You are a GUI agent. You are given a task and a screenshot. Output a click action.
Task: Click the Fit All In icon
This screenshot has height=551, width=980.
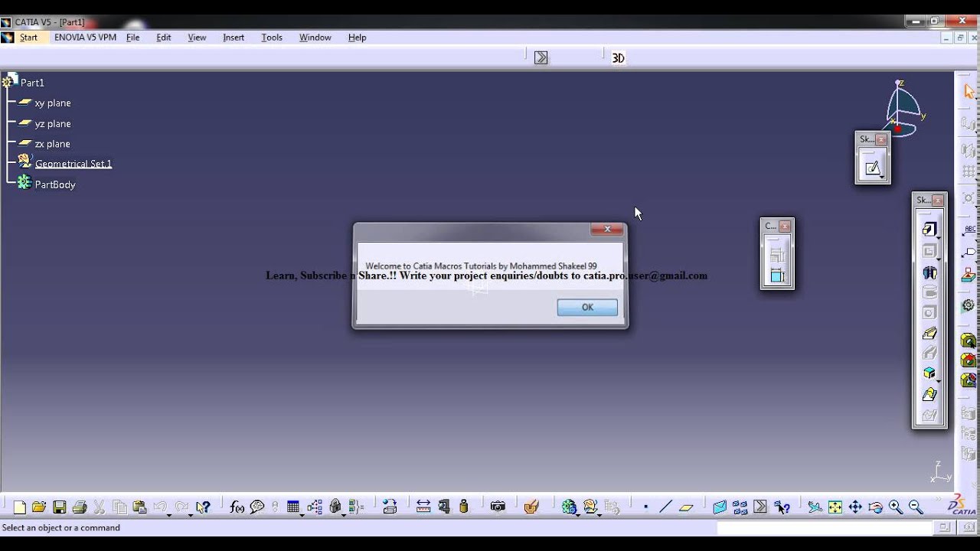point(835,507)
